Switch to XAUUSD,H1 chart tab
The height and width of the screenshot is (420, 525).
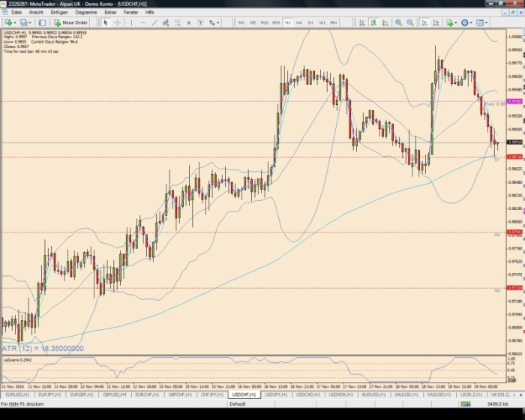(x=406, y=394)
